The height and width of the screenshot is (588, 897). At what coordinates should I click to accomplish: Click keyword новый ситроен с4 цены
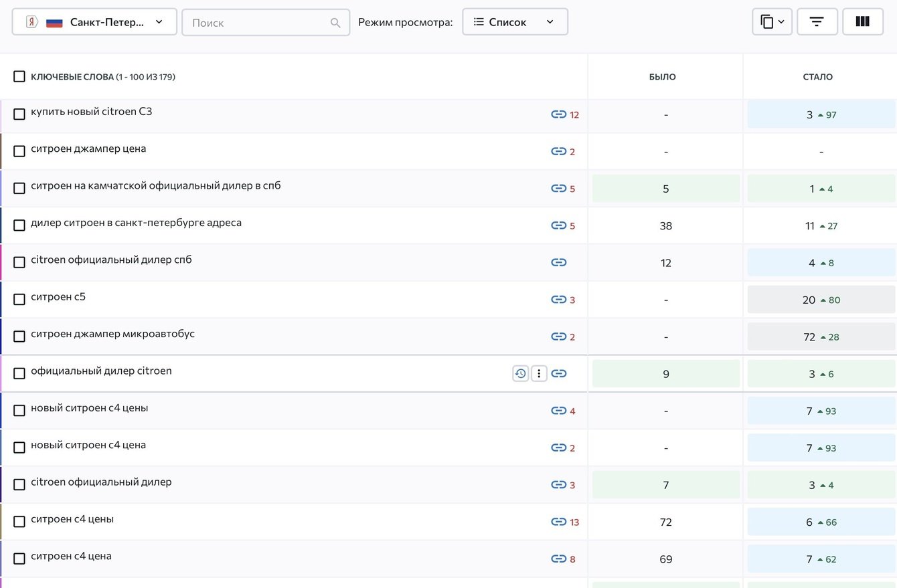coord(89,408)
